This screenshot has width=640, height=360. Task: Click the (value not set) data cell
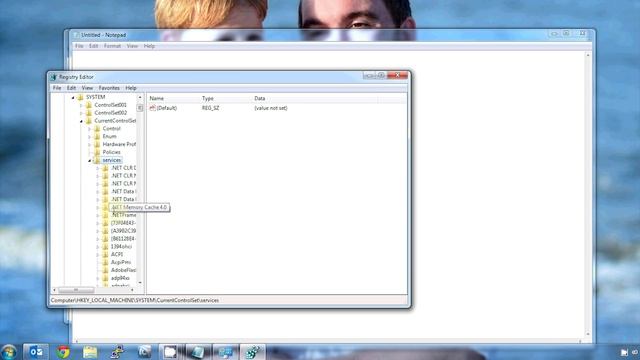click(271, 108)
